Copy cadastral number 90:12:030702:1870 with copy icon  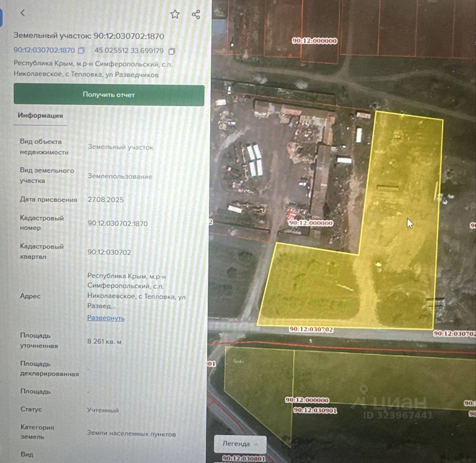point(81,50)
